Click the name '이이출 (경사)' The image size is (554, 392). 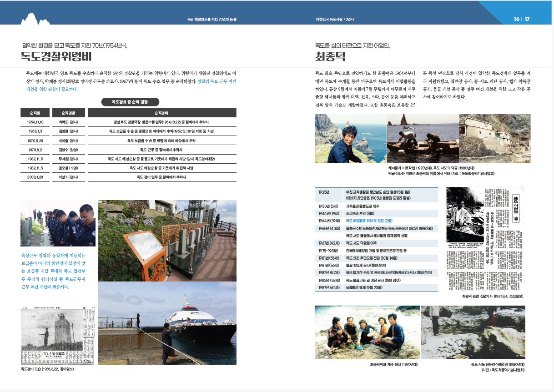[x=68, y=141]
